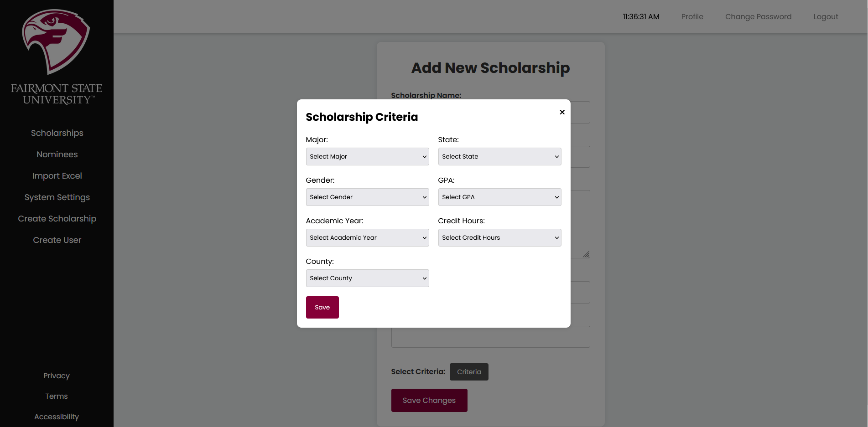Screen dimensions: 868x427
Task: Expand the Select State dropdown
Action: [x=499, y=156]
